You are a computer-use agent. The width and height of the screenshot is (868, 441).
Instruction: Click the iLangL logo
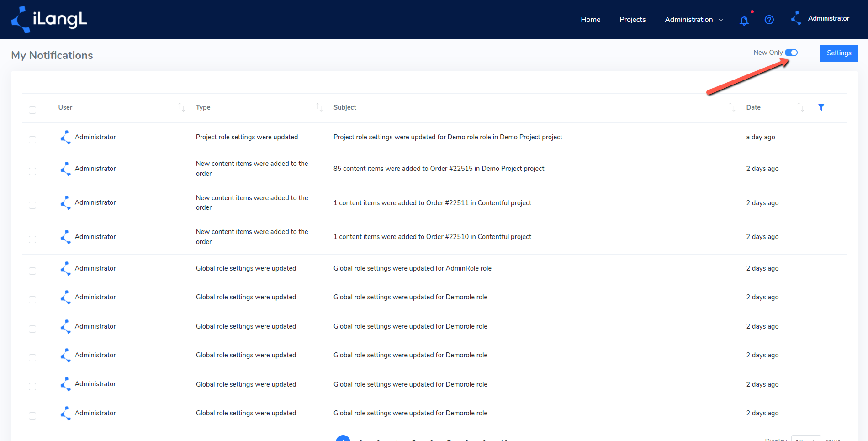[x=49, y=20]
